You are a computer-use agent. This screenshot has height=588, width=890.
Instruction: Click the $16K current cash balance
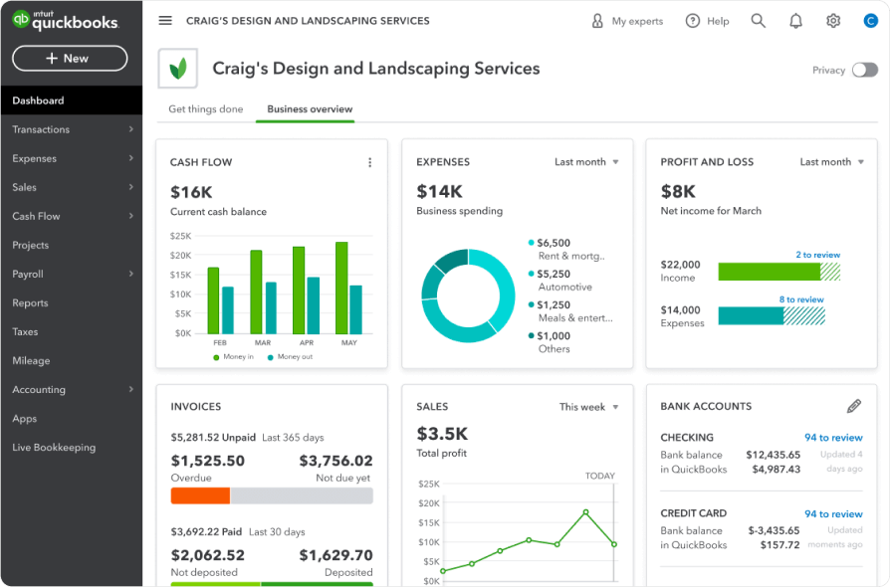coord(191,192)
